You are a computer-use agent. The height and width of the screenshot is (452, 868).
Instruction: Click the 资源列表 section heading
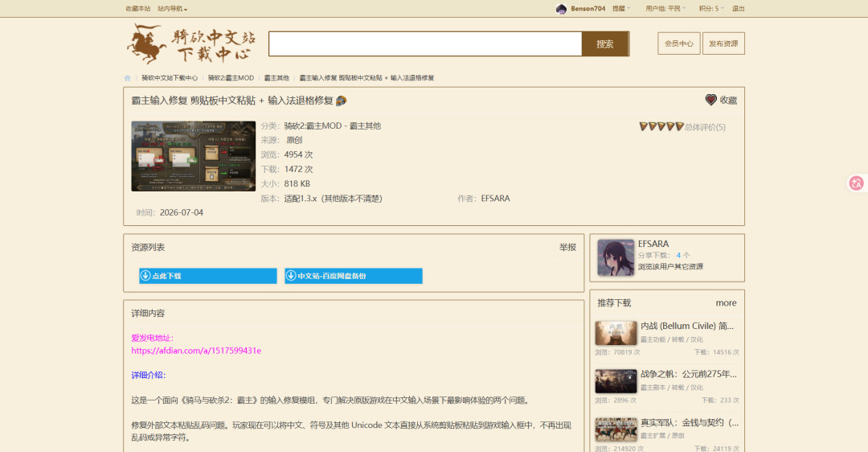click(x=148, y=247)
